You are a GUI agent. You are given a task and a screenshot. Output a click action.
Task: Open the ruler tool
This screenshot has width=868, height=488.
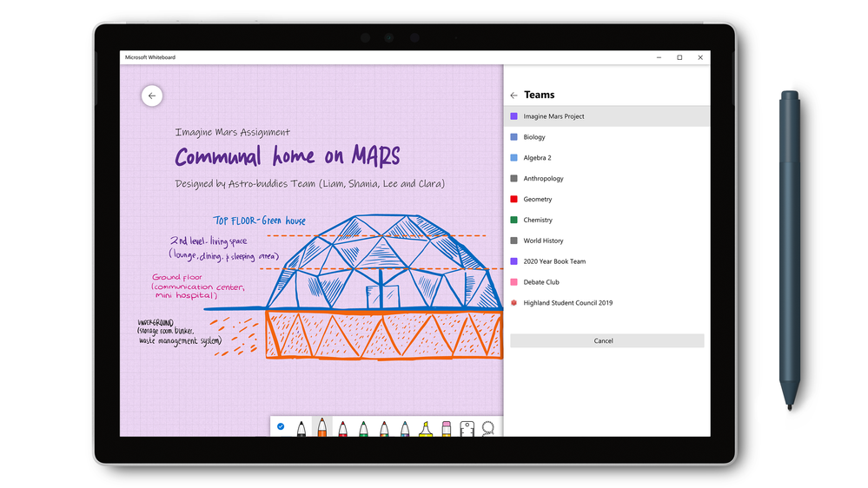pyautogui.click(x=467, y=429)
